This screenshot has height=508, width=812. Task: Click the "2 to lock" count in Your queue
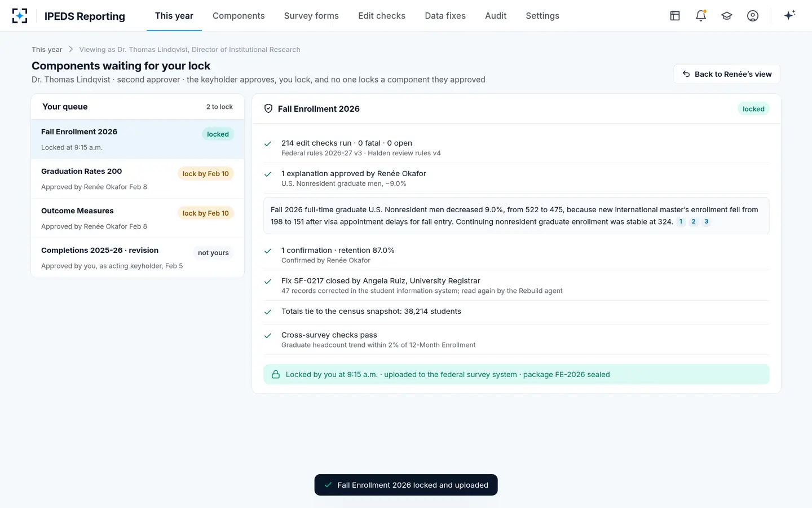219,107
